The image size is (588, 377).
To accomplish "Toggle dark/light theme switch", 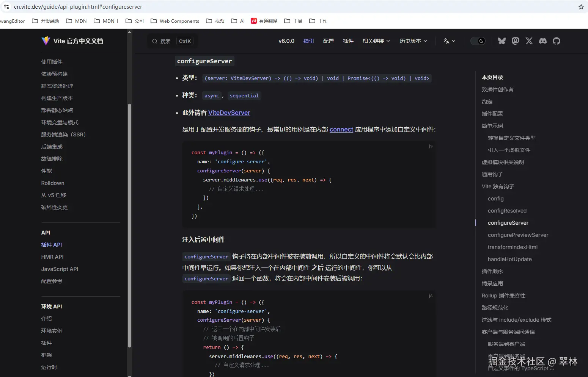I will click(x=478, y=41).
